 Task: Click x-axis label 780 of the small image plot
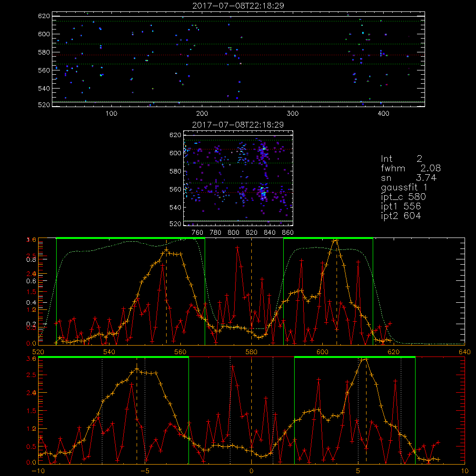click(x=216, y=233)
